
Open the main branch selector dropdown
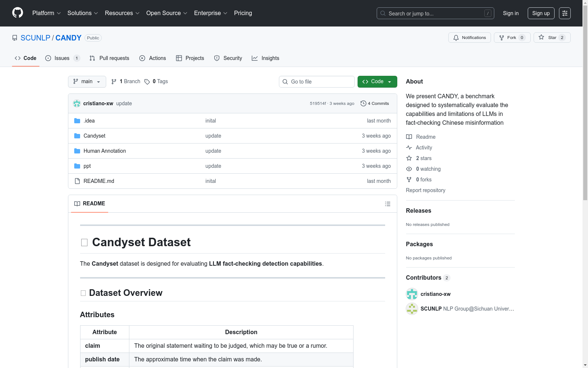coord(87,82)
